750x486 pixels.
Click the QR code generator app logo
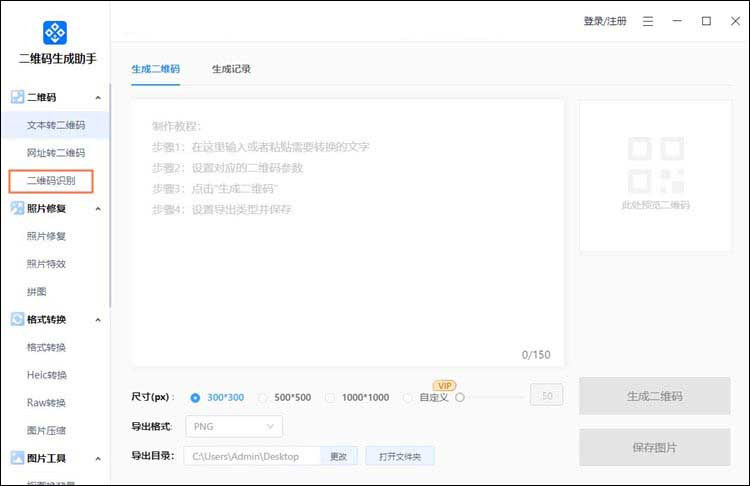click(x=55, y=33)
